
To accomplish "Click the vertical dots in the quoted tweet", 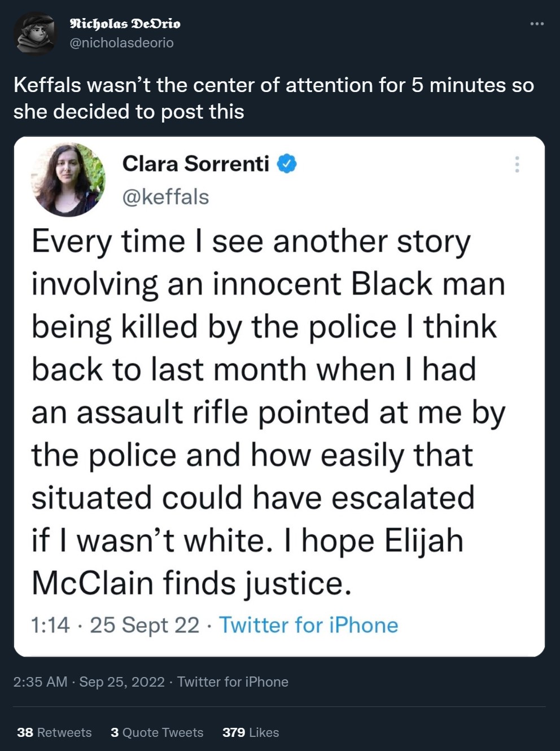I will coord(517,164).
